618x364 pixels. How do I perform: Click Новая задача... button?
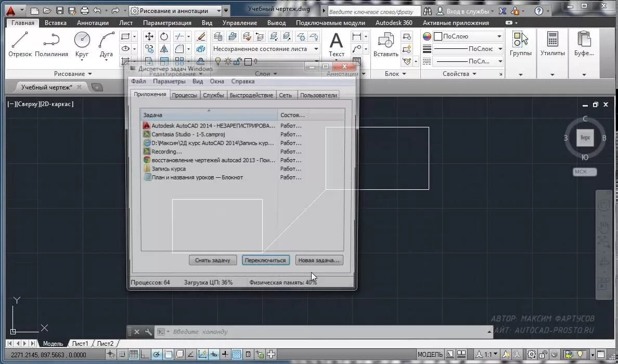coord(319,261)
